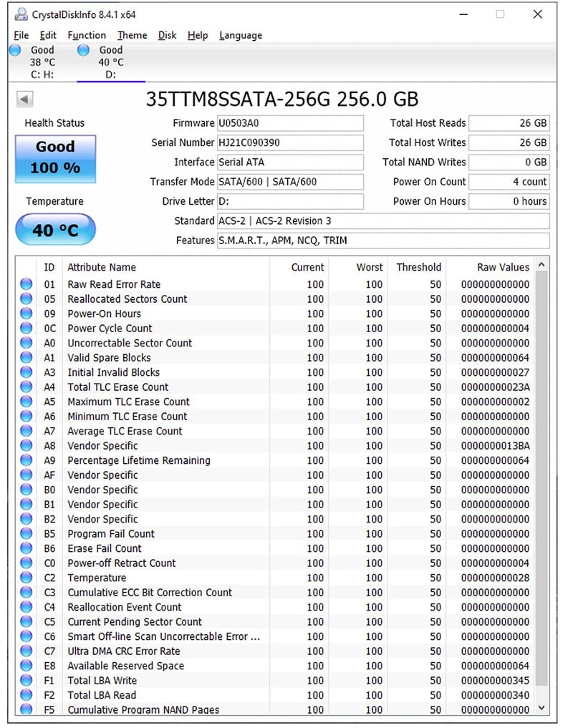Viewport: 573px width, 728px height.
Task: Click the blue health dot above the D: drive
Action: point(82,50)
